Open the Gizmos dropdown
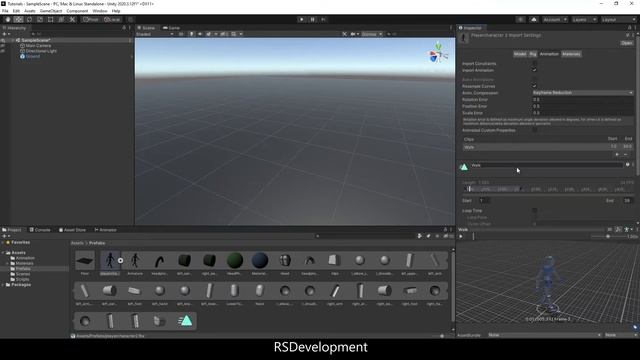 click(x=371, y=34)
